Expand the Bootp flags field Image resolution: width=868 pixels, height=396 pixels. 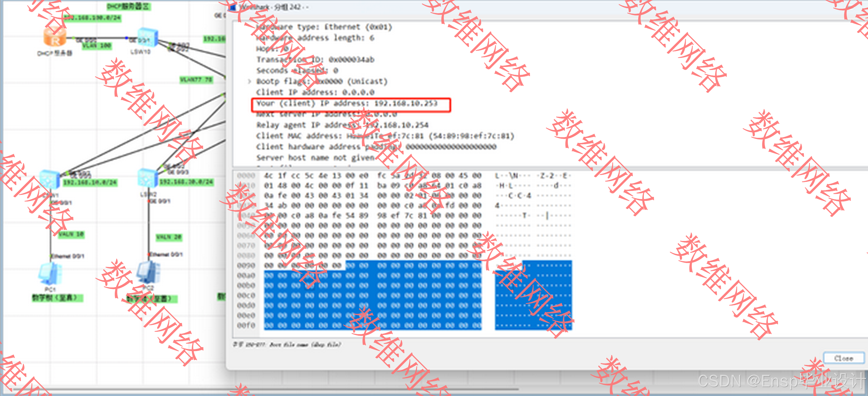[x=249, y=81]
